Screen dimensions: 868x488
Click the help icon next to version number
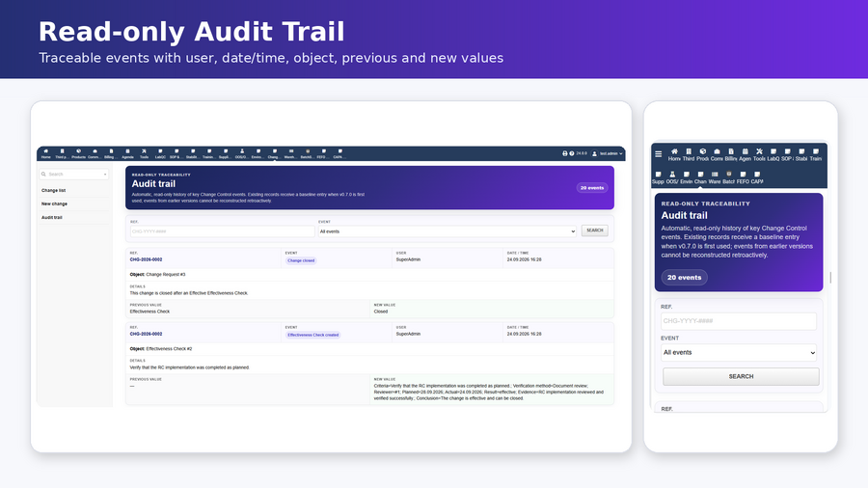point(572,153)
